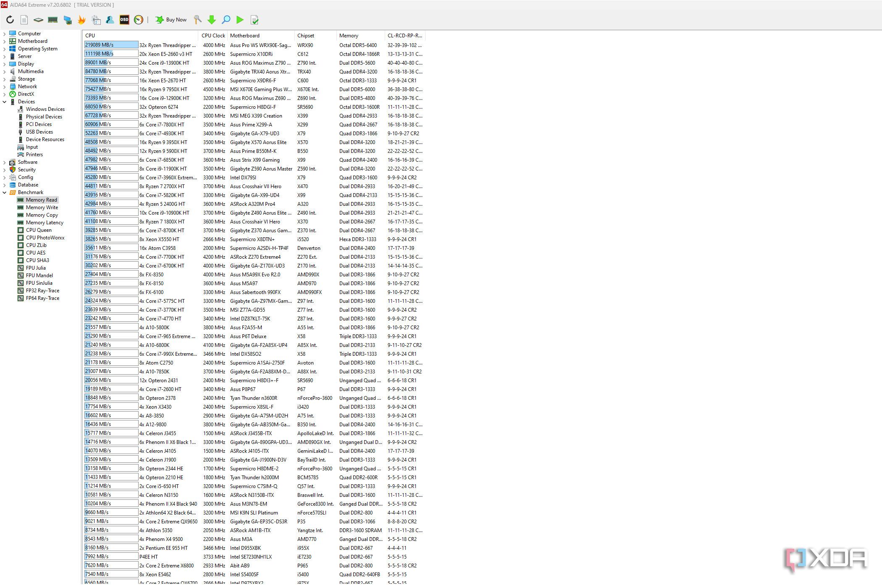Select the FP64 Ray-Trace benchmark

[x=42, y=298]
